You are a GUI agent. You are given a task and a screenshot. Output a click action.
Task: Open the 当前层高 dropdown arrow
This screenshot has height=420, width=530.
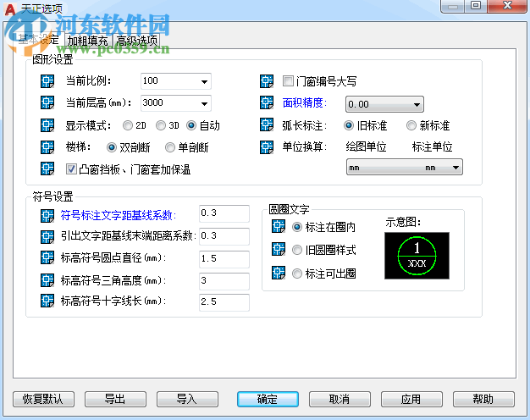(x=204, y=104)
